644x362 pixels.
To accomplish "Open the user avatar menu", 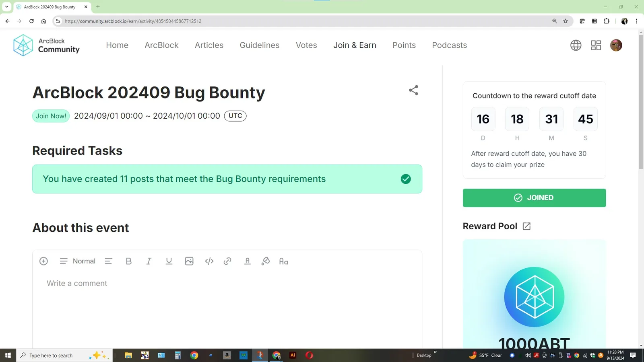I will (x=616, y=45).
